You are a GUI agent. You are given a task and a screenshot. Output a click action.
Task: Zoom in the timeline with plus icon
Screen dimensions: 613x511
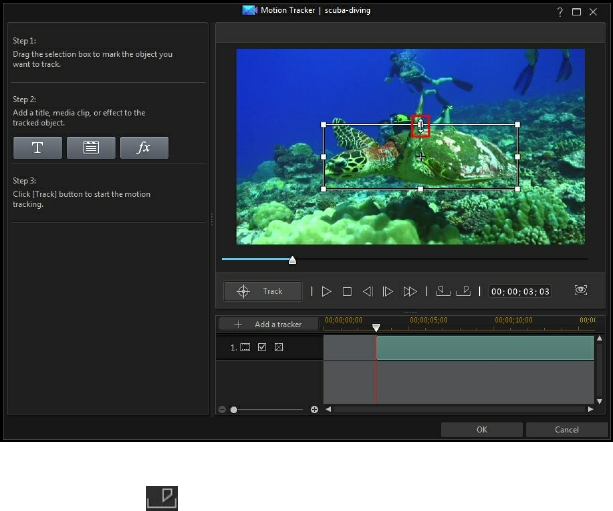pyautogui.click(x=314, y=409)
